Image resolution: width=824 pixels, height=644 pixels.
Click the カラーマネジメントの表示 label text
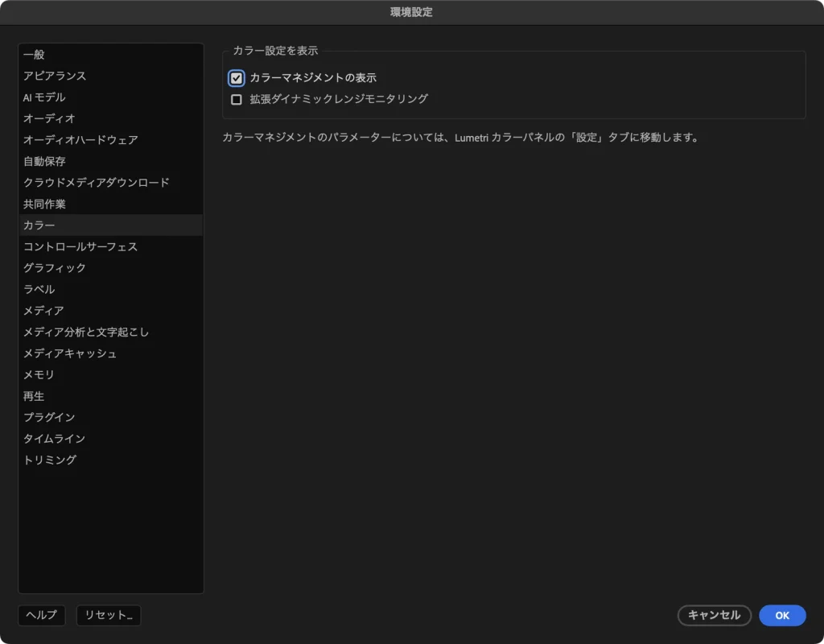click(313, 78)
